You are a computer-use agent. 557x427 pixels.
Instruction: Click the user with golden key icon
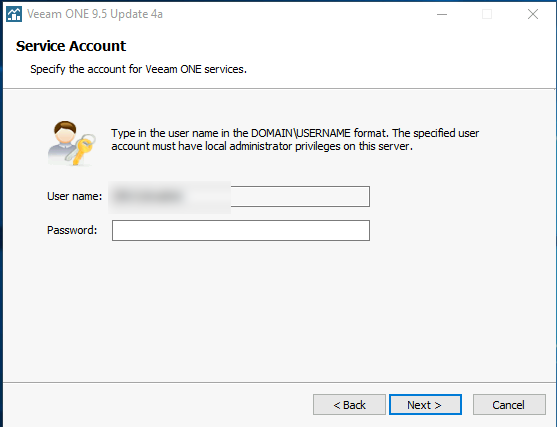click(x=72, y=143)
